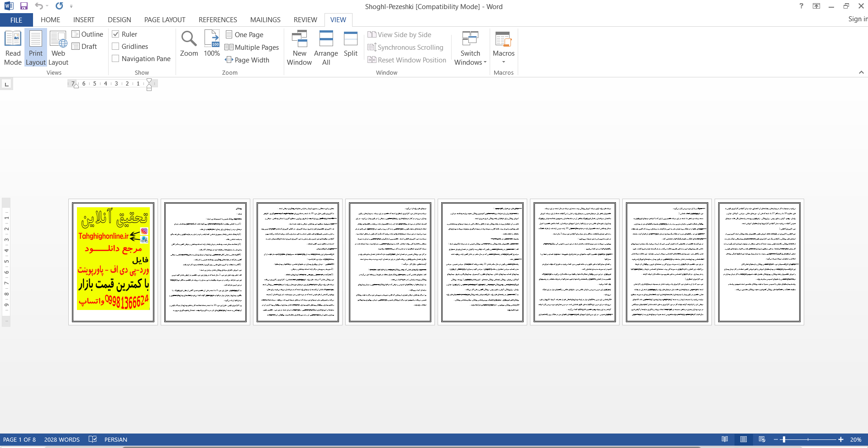868x448 pixels.
Task: Split the document window
Action: pyautogui.click(x=351, y=44)
